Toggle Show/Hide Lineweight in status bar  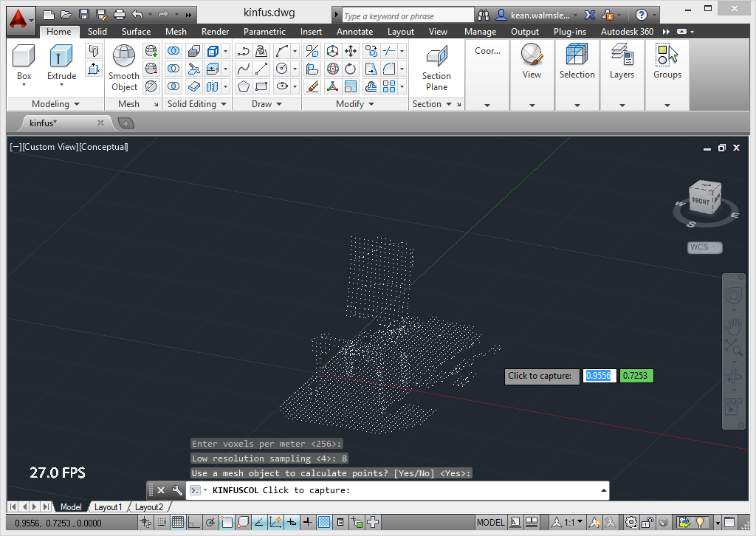308,523
